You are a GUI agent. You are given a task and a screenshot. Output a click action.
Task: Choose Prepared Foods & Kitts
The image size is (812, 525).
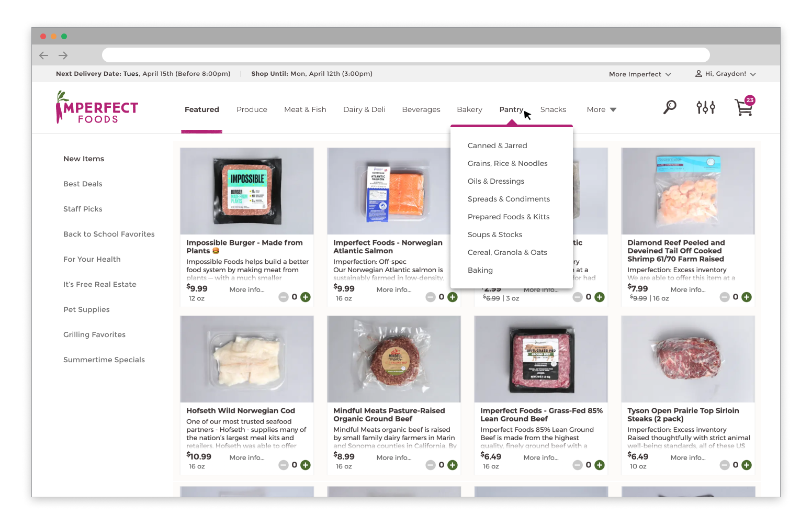pyautogui.click(x=509, y=217)
